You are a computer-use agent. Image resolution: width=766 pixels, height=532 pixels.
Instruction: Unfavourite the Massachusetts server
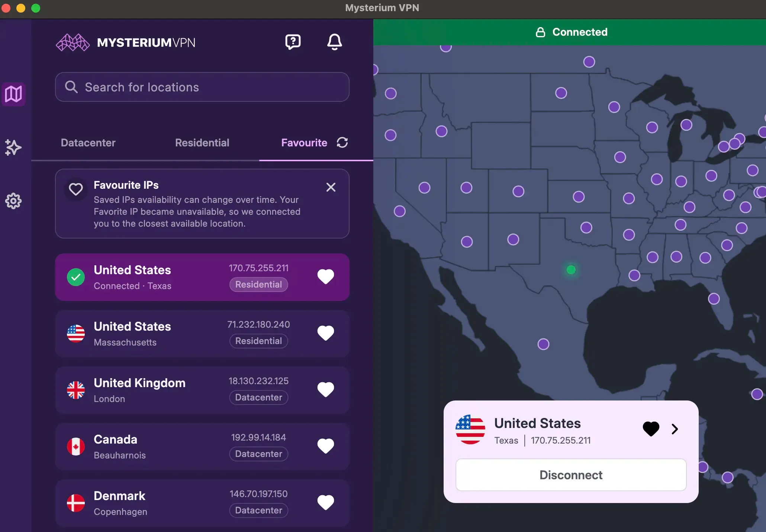[x=326, y=333]
